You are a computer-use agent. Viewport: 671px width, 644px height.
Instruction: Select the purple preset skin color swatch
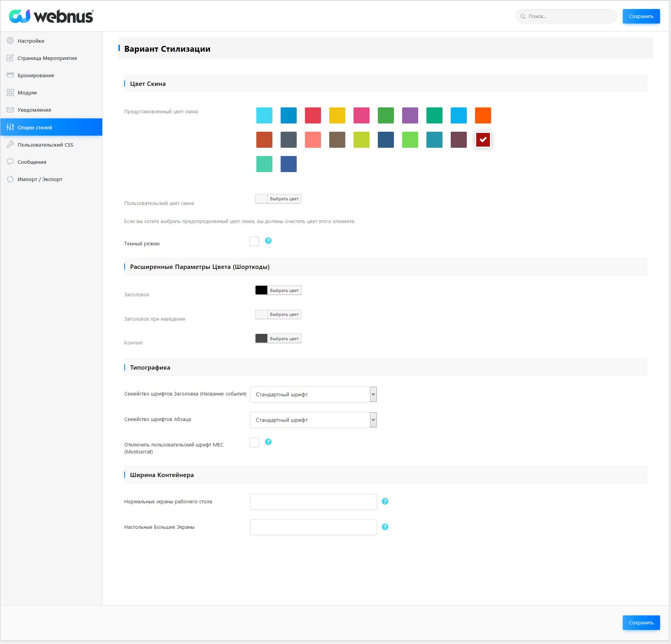click(x=410, y=115)
